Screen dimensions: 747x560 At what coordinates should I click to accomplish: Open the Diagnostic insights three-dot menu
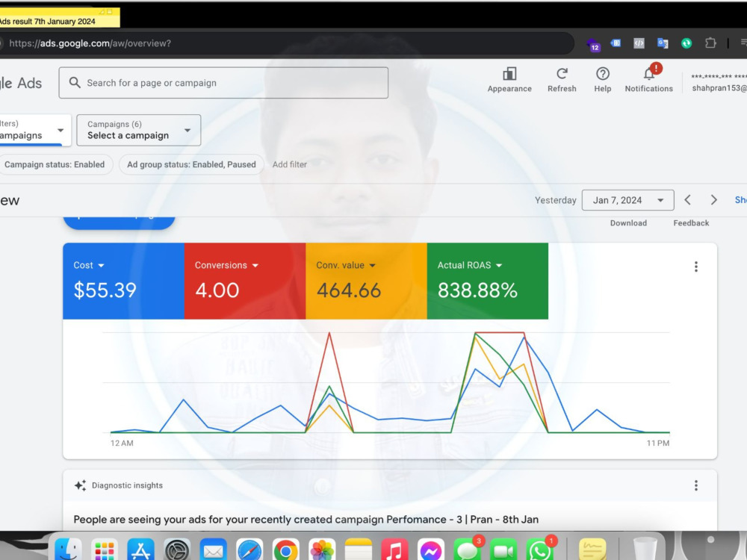click(x=696, y=485)
